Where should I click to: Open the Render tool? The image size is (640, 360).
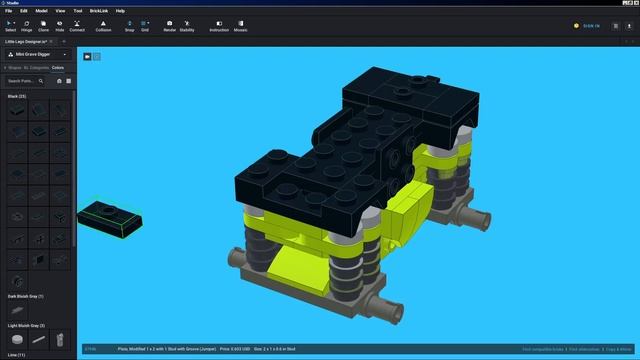pos(169,26)
